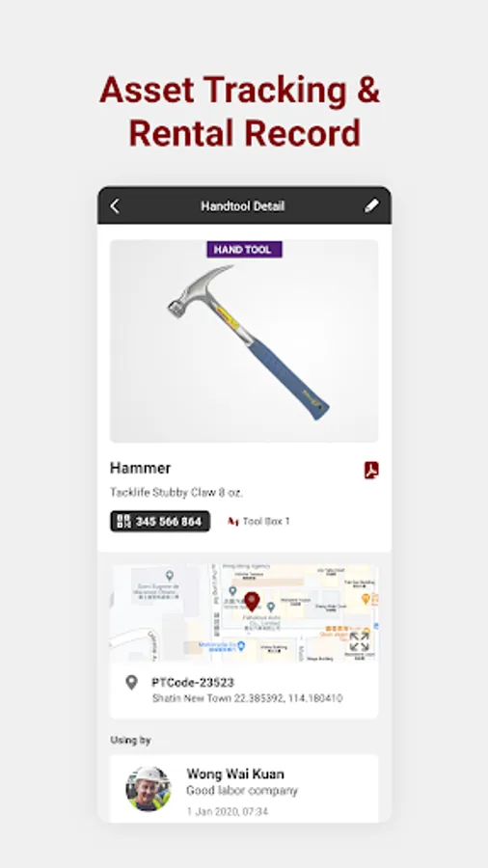The width and height of the screenshot is (488, 868).
Task: Open the Wong Wai Kuan user name
Action: (x=235, y=773)
